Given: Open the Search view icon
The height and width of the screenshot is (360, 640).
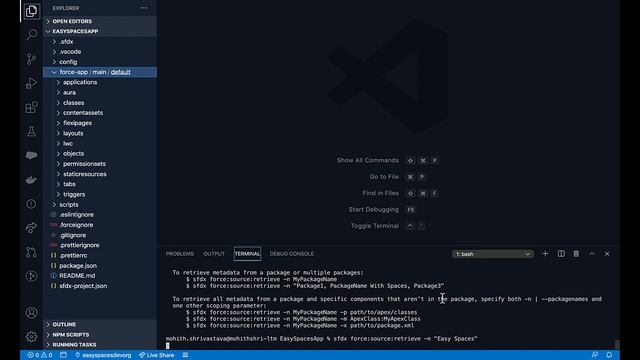Looking at the screenshot, I should (x=31, y=34).
